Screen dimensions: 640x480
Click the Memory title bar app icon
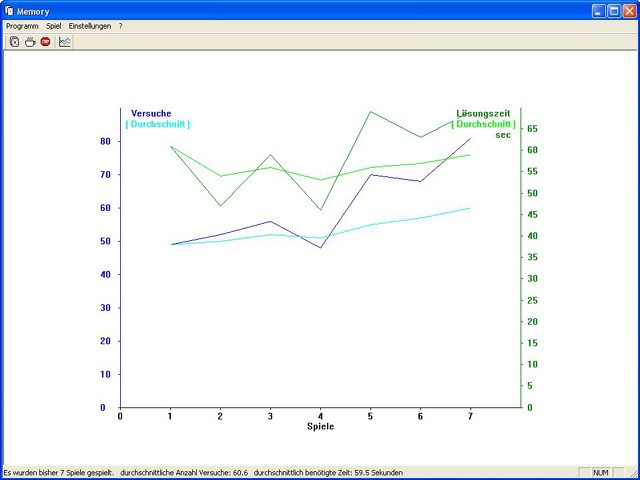(x=9, y=11)
